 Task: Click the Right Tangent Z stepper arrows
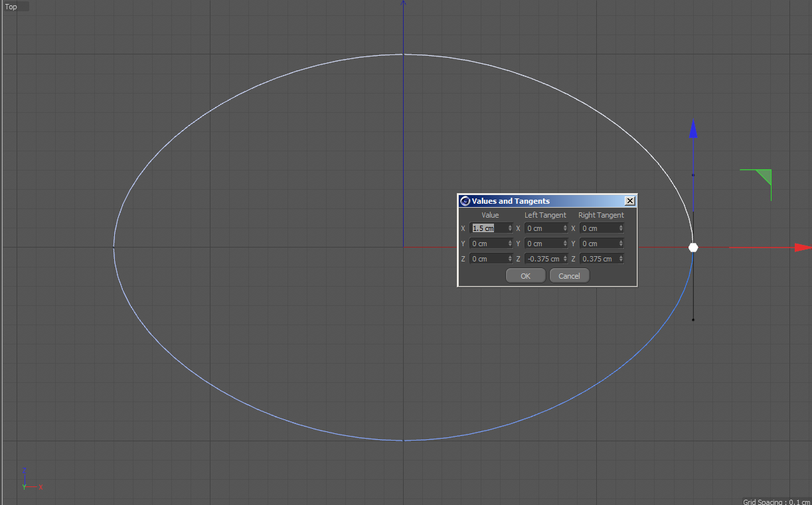(621, 259)
